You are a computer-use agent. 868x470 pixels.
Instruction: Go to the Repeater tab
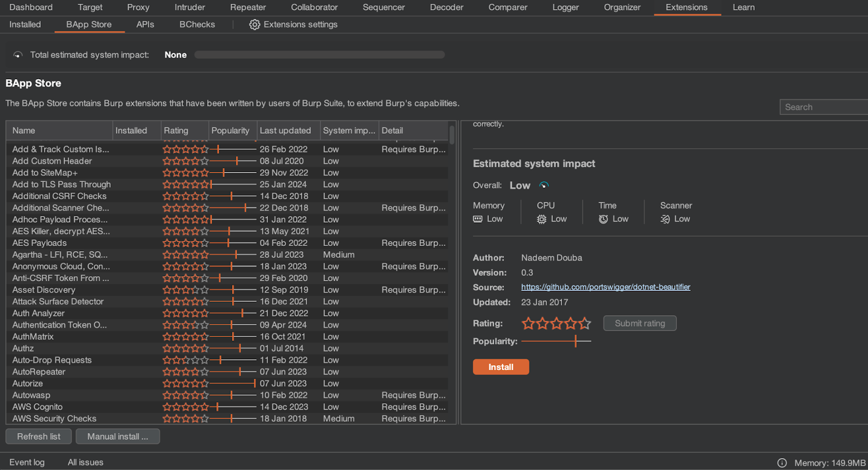tap(248, 8)
